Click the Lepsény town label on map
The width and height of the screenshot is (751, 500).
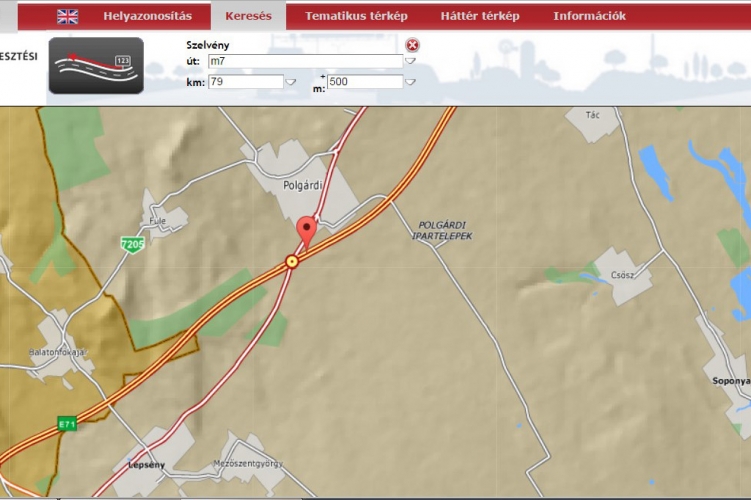(x=146, y=465)
